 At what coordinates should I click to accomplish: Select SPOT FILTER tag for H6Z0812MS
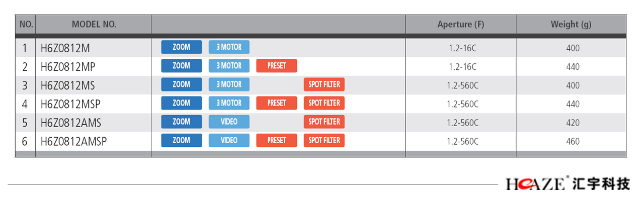[x=324, y=84]
